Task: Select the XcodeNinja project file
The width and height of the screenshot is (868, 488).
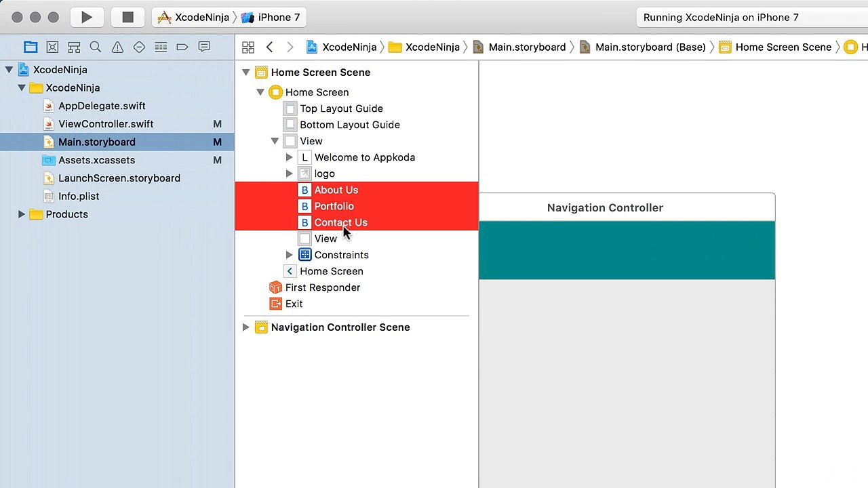Action: pyautogui.click(x=60, y=69)
